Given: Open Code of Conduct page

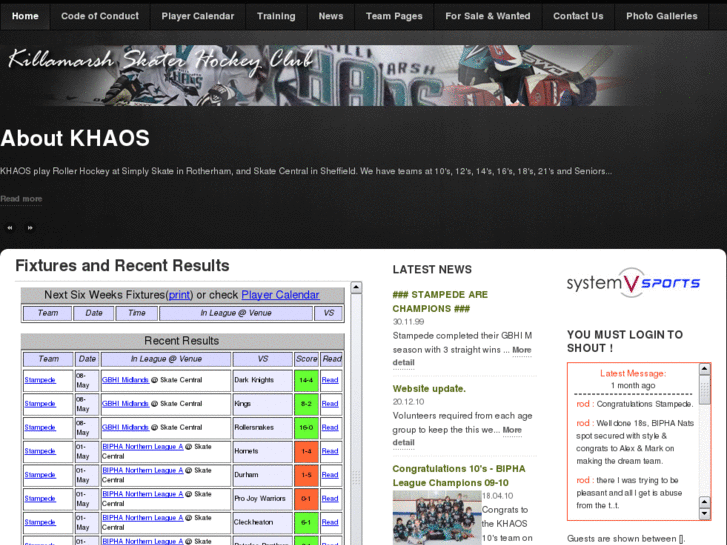Looking at the screenshot, I should pyautogui.click(x=100, y=16).
